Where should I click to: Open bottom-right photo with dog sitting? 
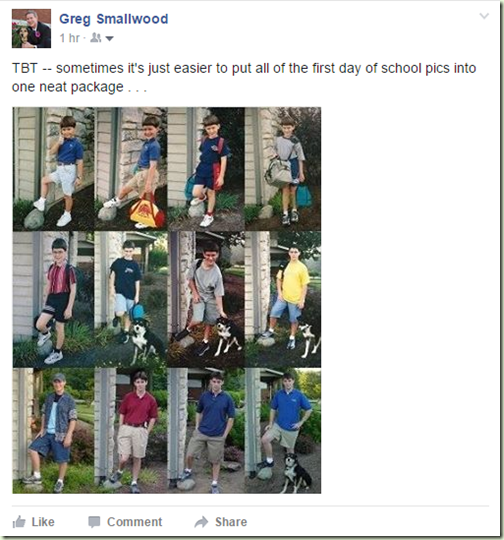tap(283, 430)
